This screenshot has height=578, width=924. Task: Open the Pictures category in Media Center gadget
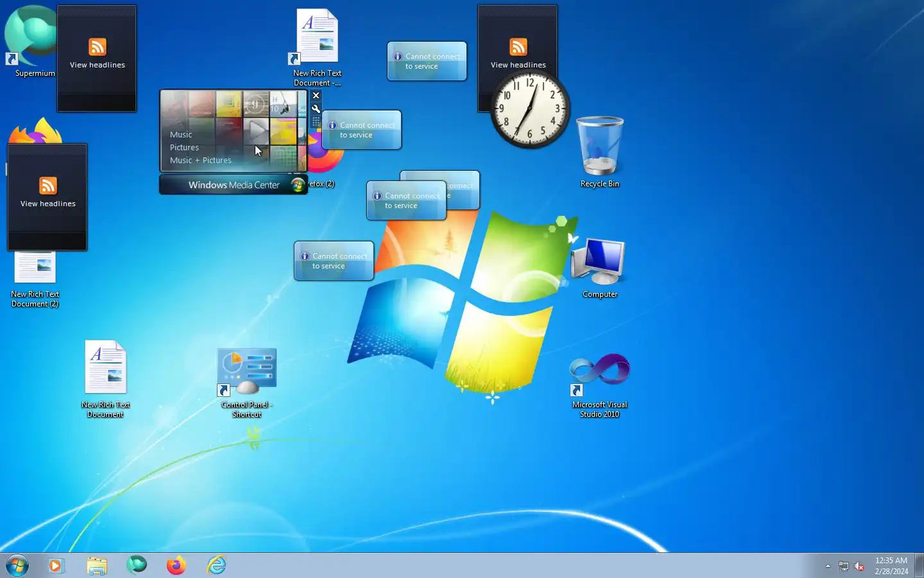coord(184,148)
